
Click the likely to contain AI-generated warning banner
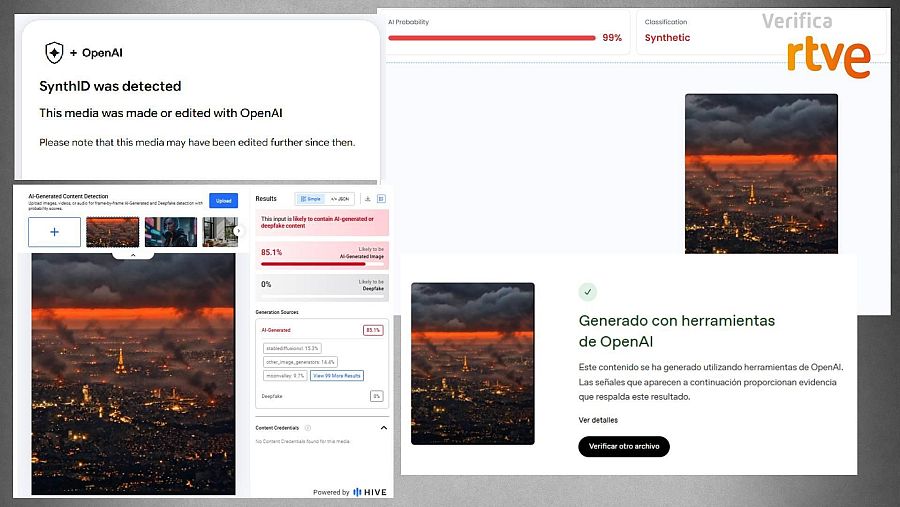[x=322, y=222]
